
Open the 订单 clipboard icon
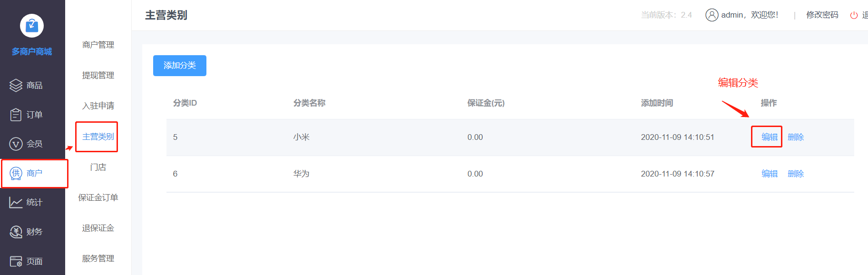[16, 115]
